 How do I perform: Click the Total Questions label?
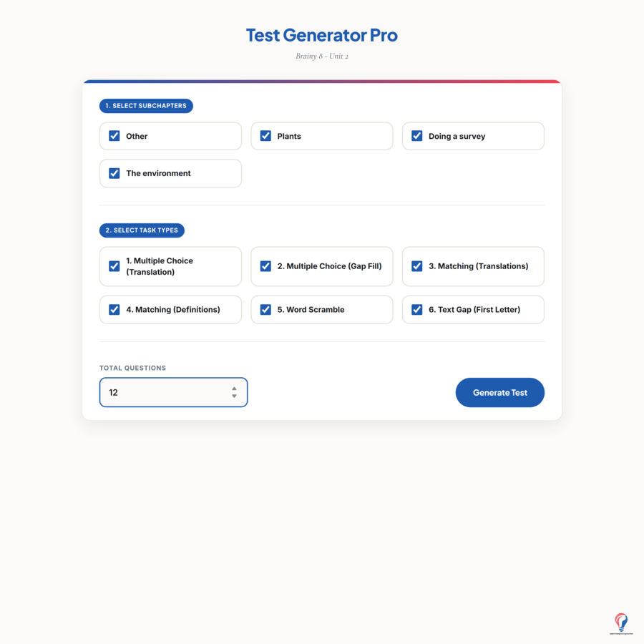click(132, 368)
